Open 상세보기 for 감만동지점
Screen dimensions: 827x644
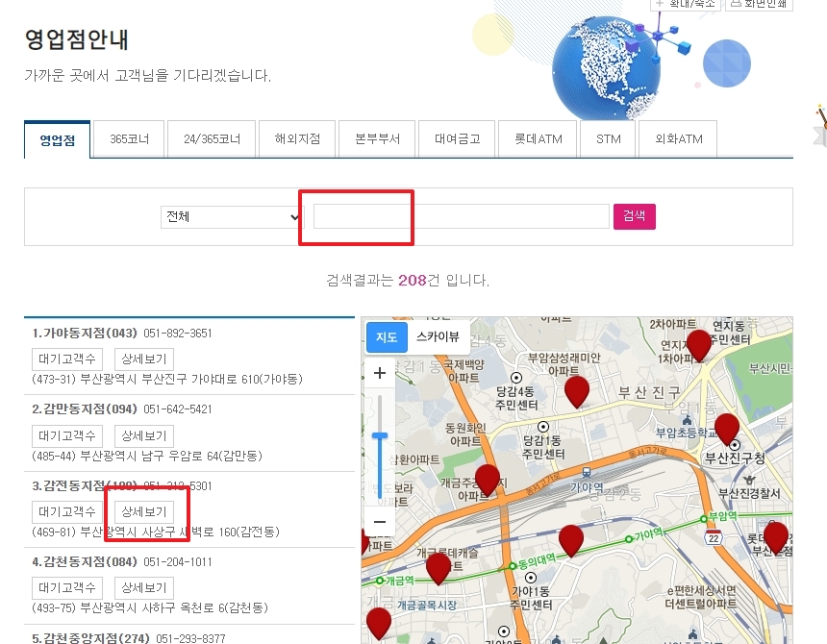click(x=144, y=435)
